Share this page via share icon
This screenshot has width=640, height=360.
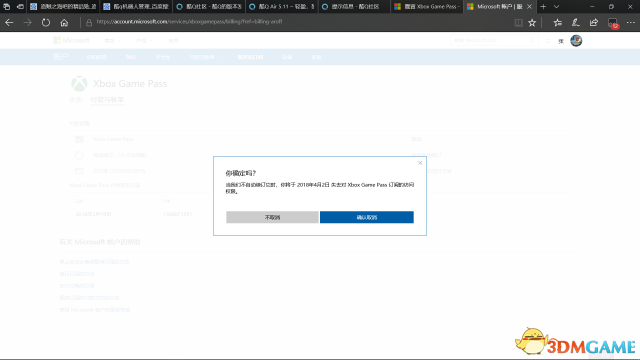(x=594, y=23)
